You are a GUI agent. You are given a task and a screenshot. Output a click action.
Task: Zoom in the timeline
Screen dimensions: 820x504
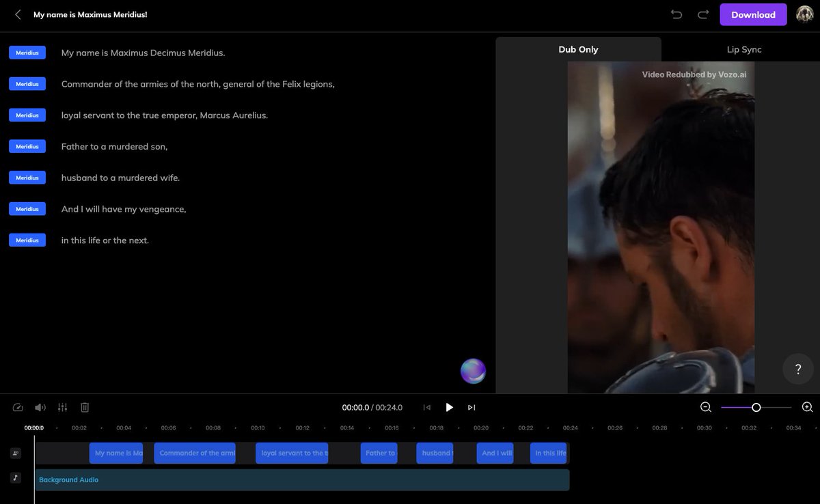[807, 407]
